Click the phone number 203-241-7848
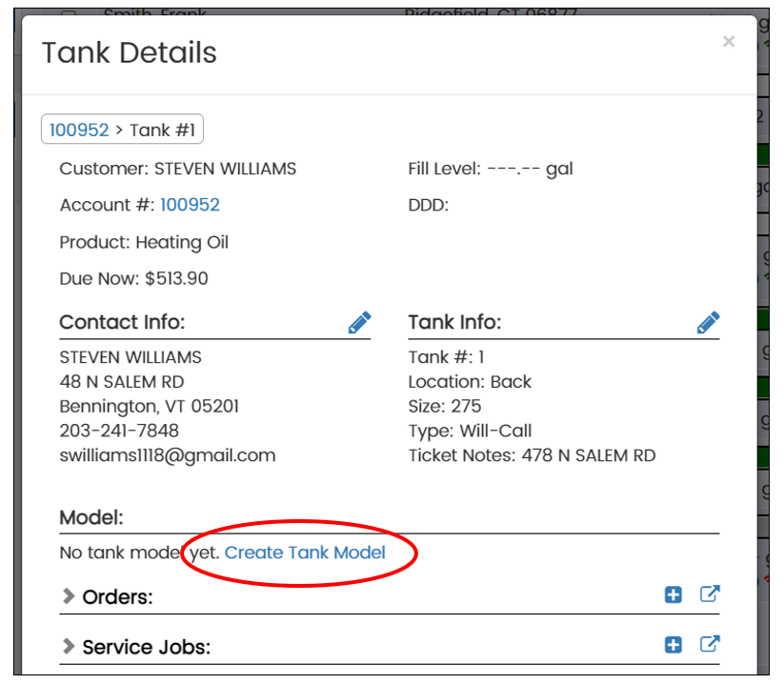 [x=119, y=431]
